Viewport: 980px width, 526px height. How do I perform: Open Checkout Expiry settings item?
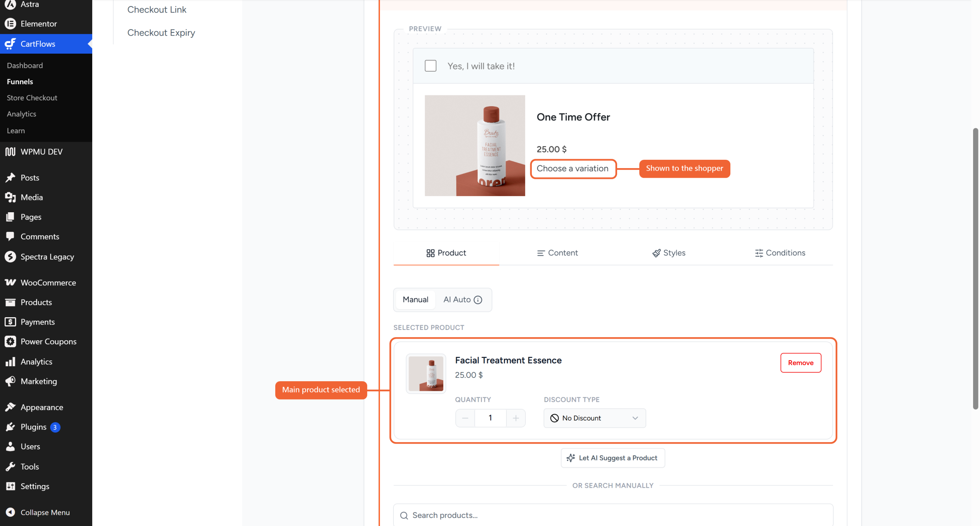161,33
